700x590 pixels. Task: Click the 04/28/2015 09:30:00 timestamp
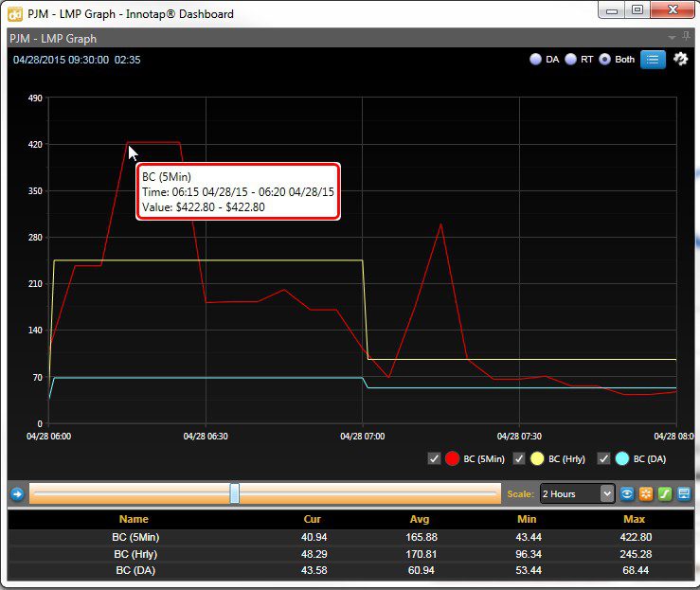(x=61, y=60)
